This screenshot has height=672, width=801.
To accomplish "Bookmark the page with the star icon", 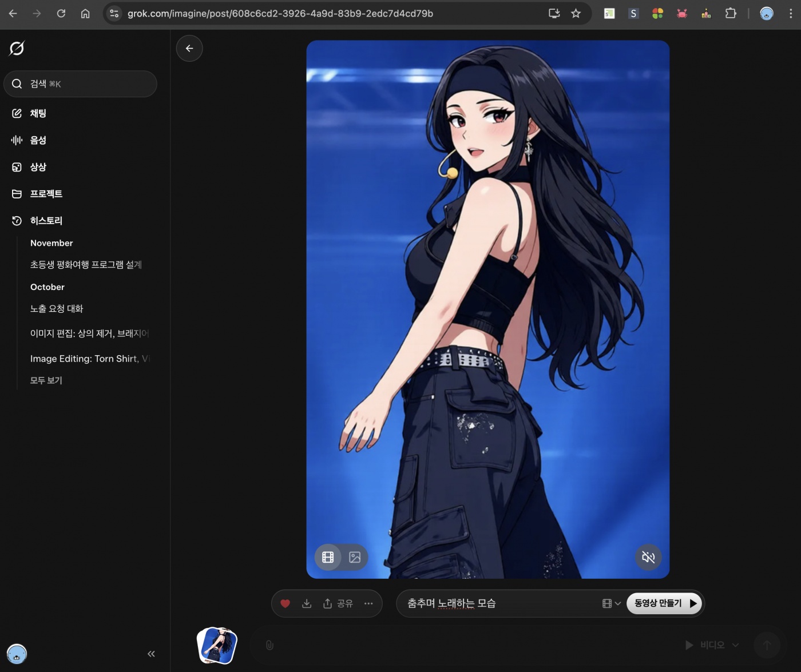I will tap(576, 13).
